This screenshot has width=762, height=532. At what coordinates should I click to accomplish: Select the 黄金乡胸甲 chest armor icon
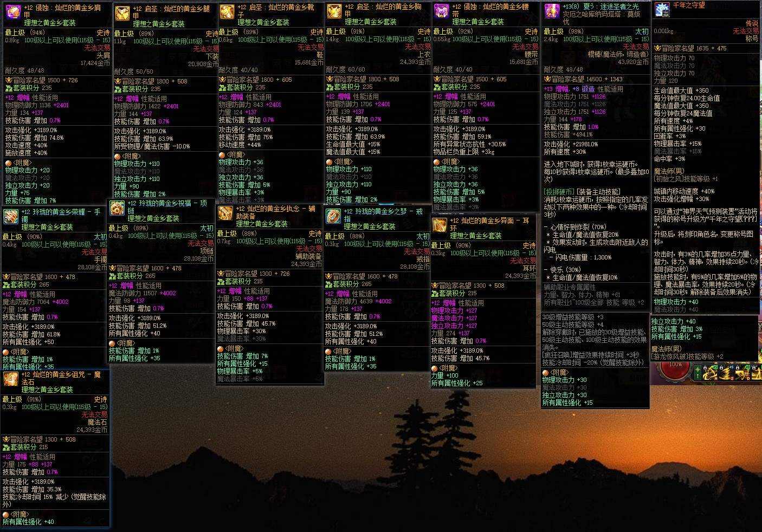point(334,11)
